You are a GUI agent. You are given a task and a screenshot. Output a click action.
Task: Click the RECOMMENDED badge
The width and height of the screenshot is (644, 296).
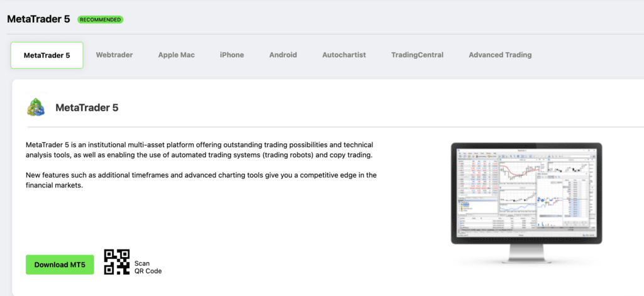[x=100, y=19]
